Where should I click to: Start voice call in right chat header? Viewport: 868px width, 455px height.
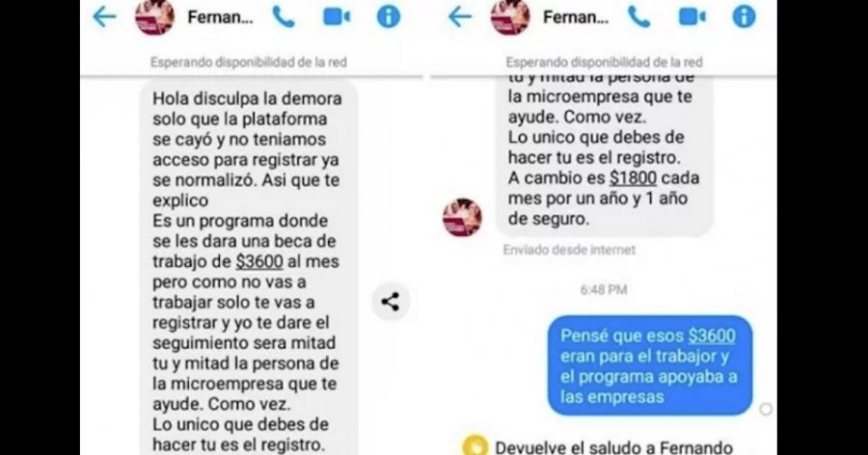[x=638, y=17]
